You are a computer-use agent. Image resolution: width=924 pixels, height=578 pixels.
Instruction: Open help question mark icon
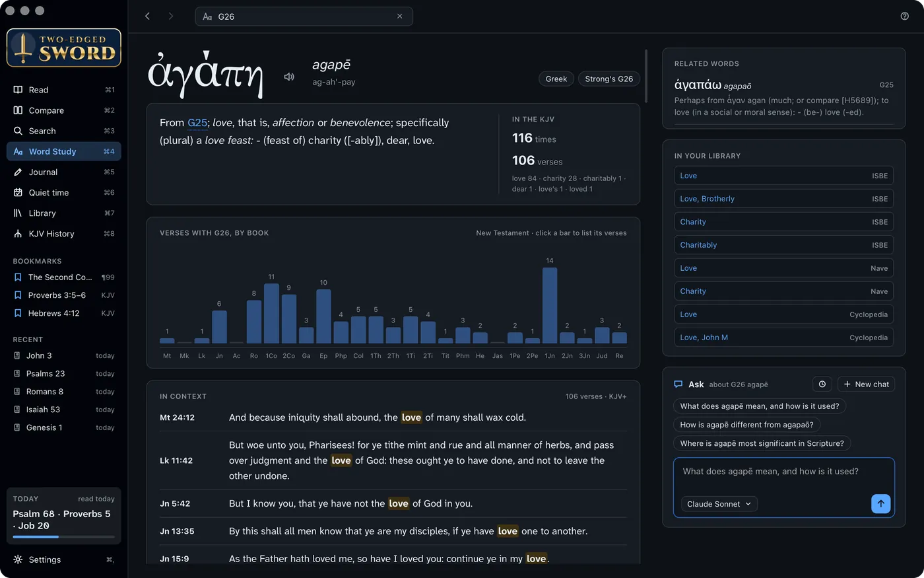(904, 16)
